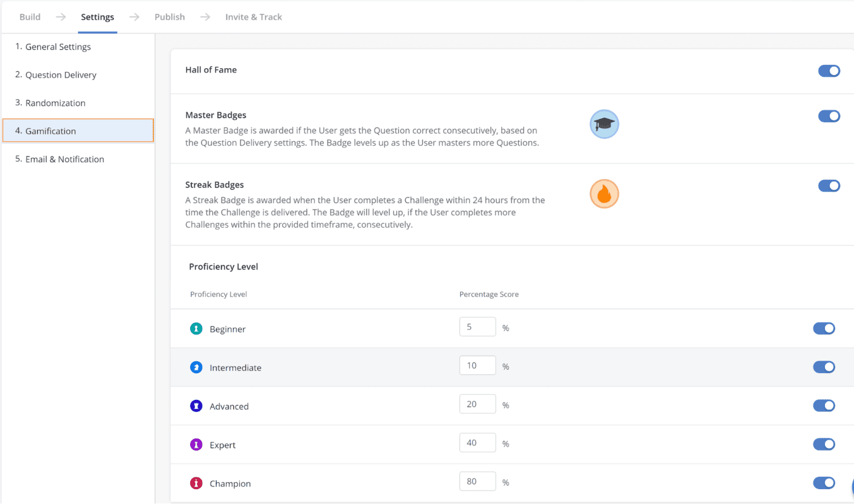Screen dimensions: 854x504
Task: Click the Streak Badges flame icon
Action: [604, 194]
